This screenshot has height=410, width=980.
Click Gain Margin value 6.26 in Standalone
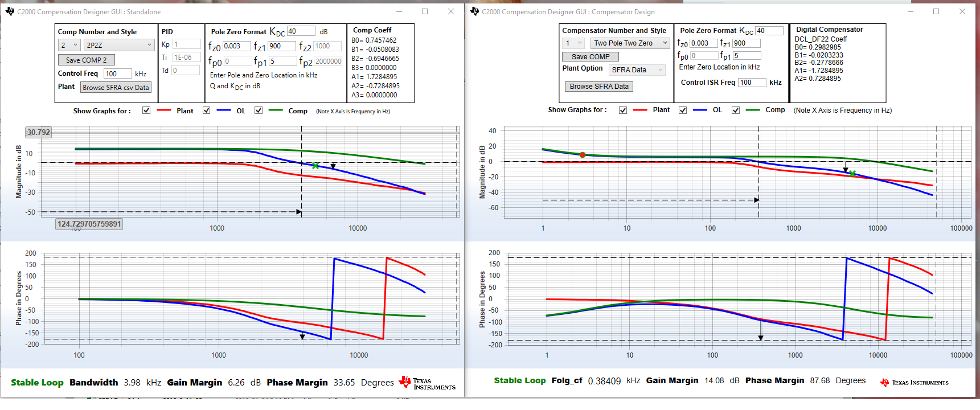[x=236, y=383]
